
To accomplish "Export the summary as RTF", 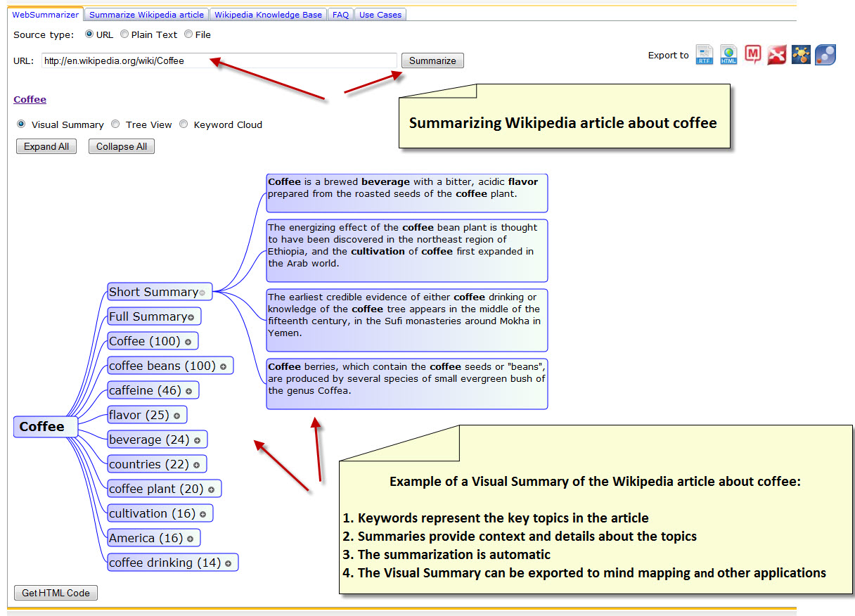I will point(704,54).
